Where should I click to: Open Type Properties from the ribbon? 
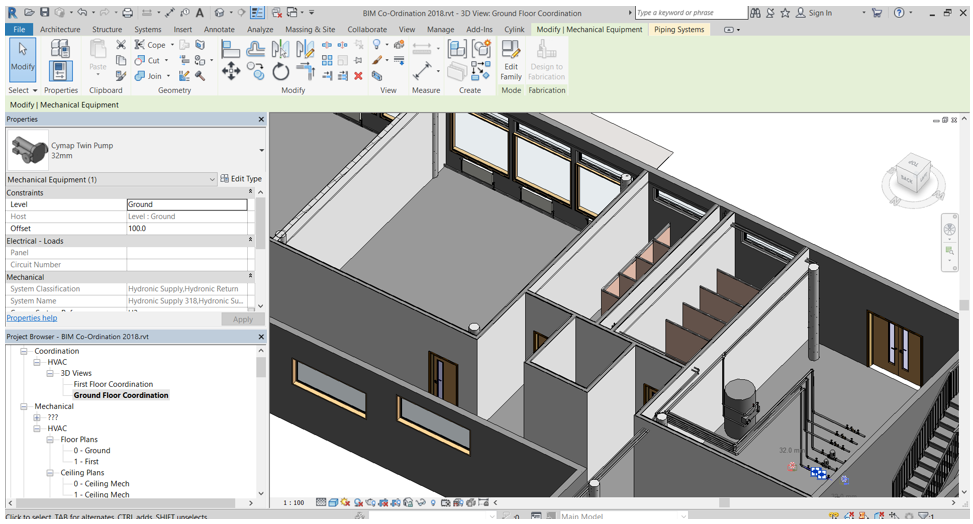(x=60, y=48)
